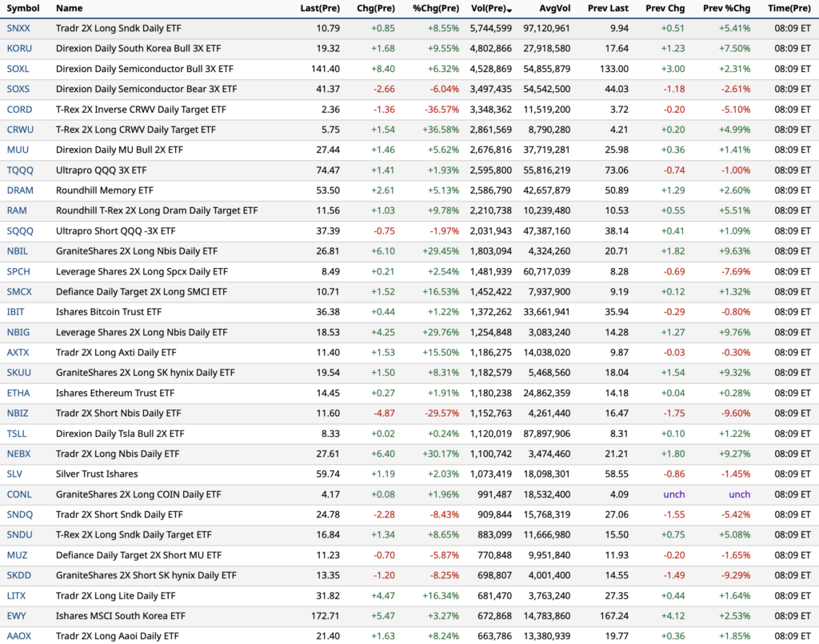Click the 141.40 last price for SOXL

[x=326, y=69]
